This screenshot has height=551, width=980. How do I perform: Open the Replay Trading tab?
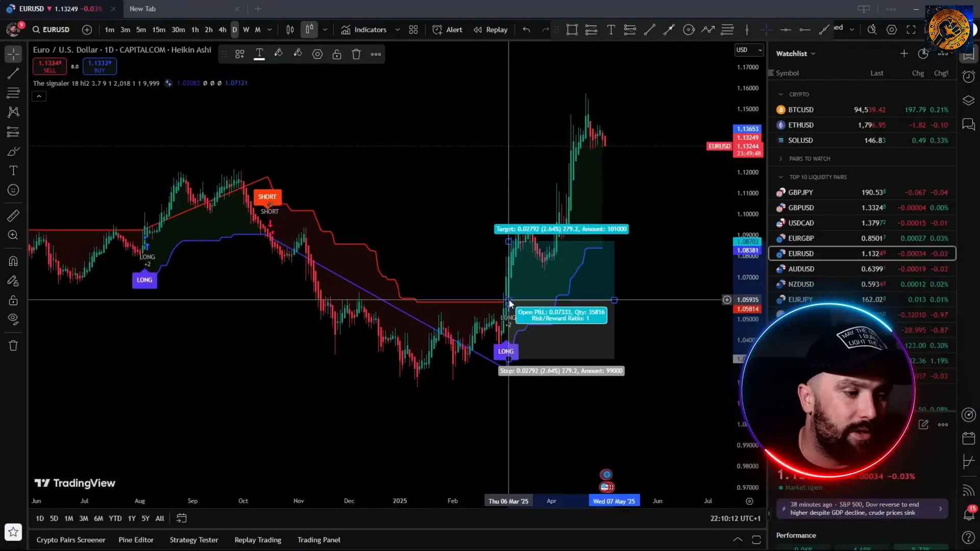point(258,540)
